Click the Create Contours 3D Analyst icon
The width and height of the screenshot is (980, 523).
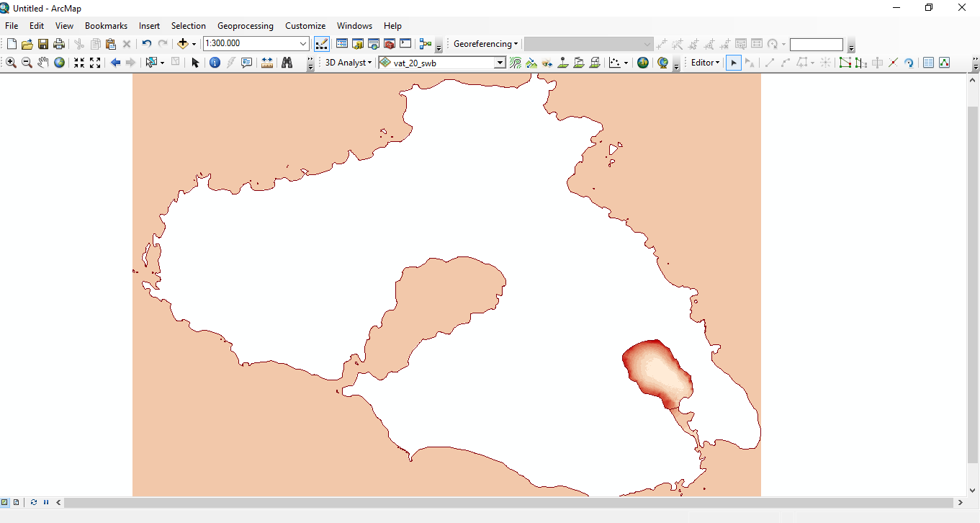[516, 63]
